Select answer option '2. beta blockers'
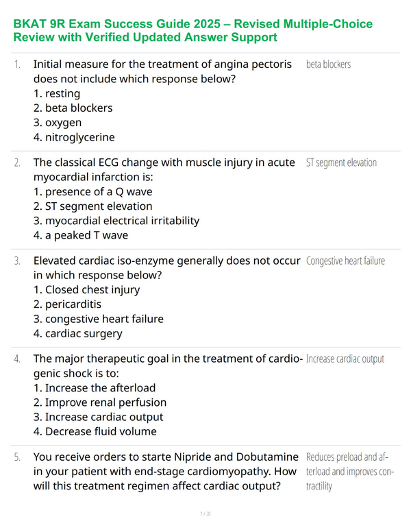 pos(73,108)
